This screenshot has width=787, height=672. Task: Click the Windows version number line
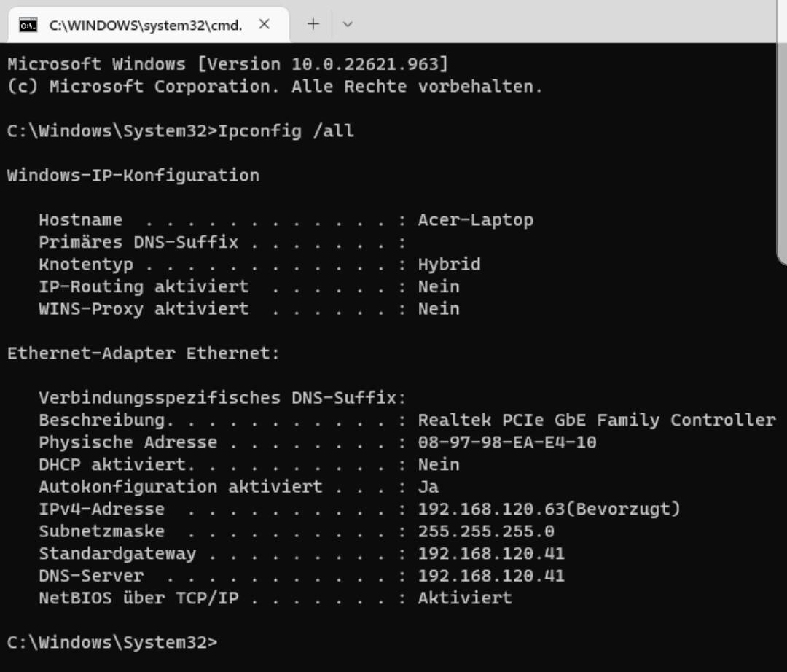(227, 64)
